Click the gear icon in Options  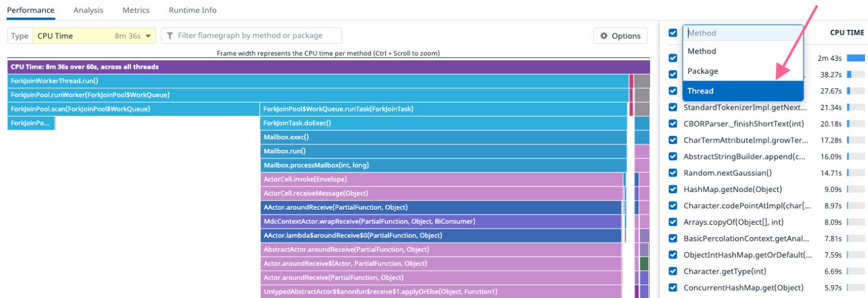pos(604,36)
